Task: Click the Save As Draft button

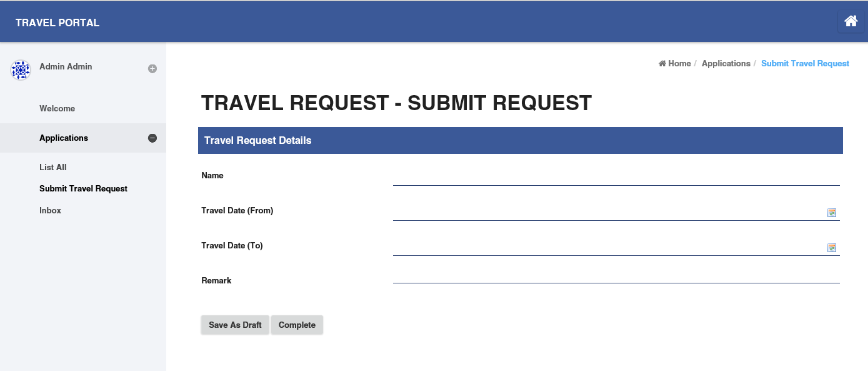Action: 235,325
